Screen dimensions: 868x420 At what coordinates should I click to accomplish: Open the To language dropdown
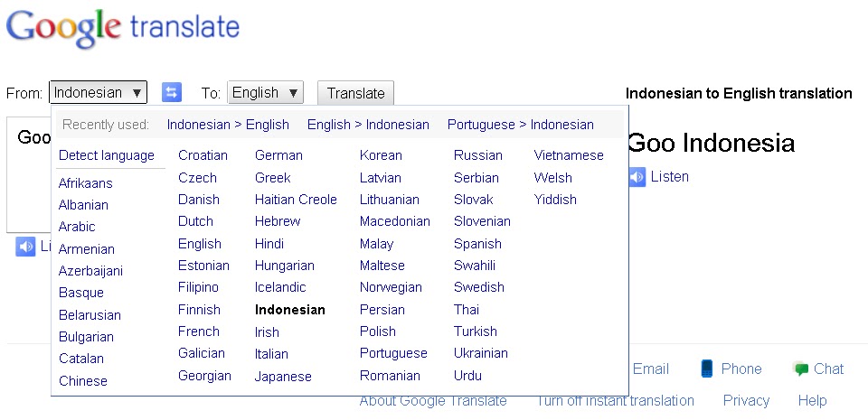(x=265, y=92)
